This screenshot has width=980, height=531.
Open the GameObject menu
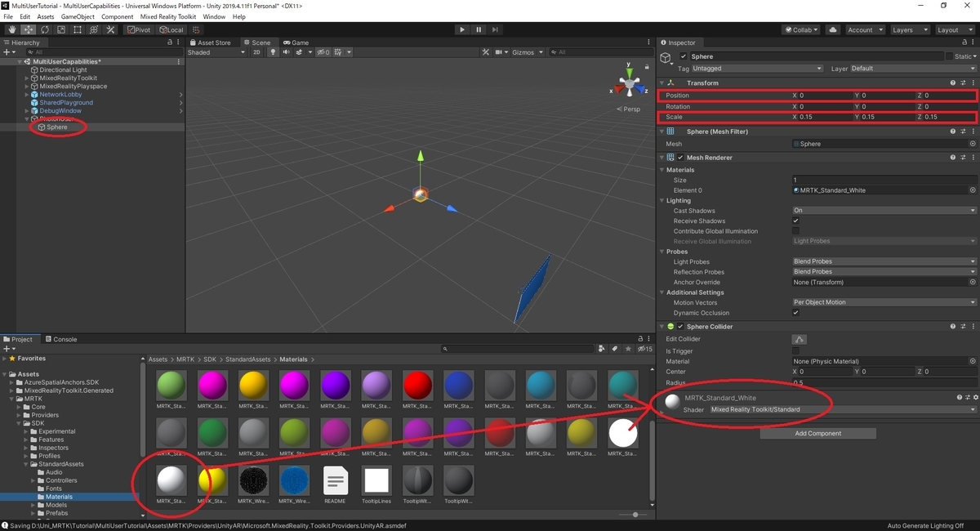point(78,16)
